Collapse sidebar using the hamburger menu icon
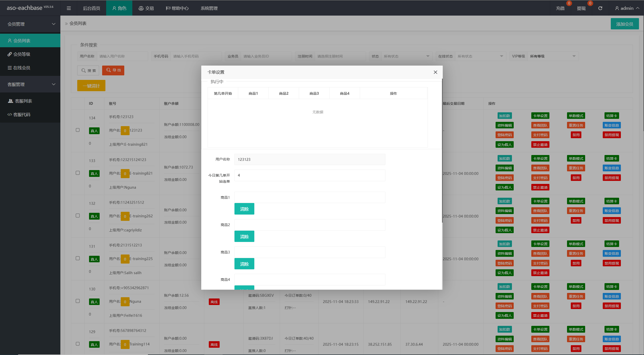The height and width of the screenshot is (355, 644). coord(69,8)
